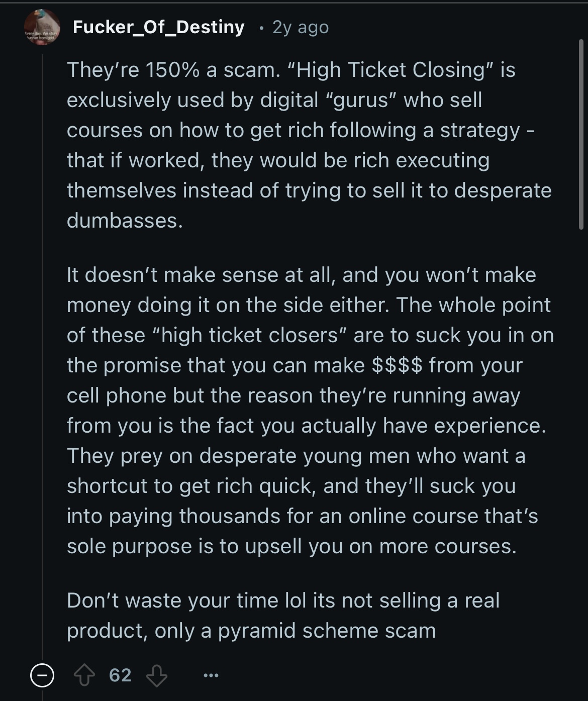The height and width of the screenshot is (701, 588).
Task: Open the Fucker_Of_Destiny user profile
Action: tap(158, 27)
